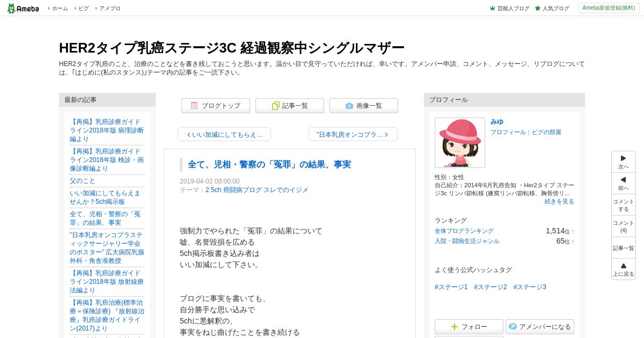Image resolution: width=644 pixels, height=338 pixels.
Task: Open みゆ profile name link
Action: 497,122
